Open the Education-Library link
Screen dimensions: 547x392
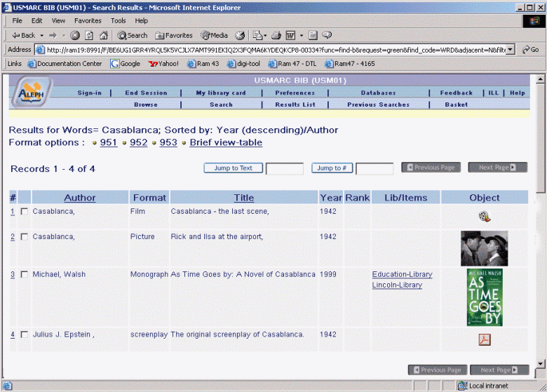402,274
